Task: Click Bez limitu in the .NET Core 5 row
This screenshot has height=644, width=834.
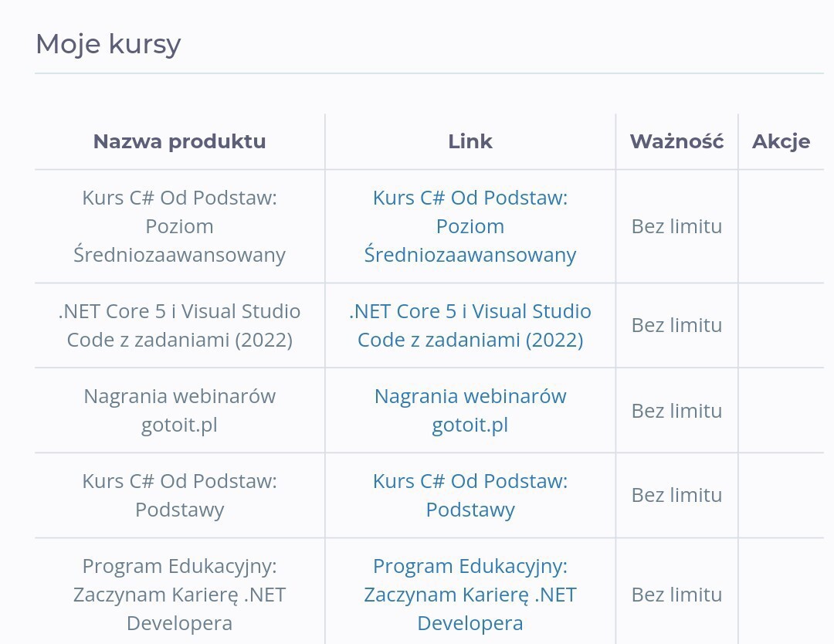Action: pyautogui.click(x=676, y=325)
